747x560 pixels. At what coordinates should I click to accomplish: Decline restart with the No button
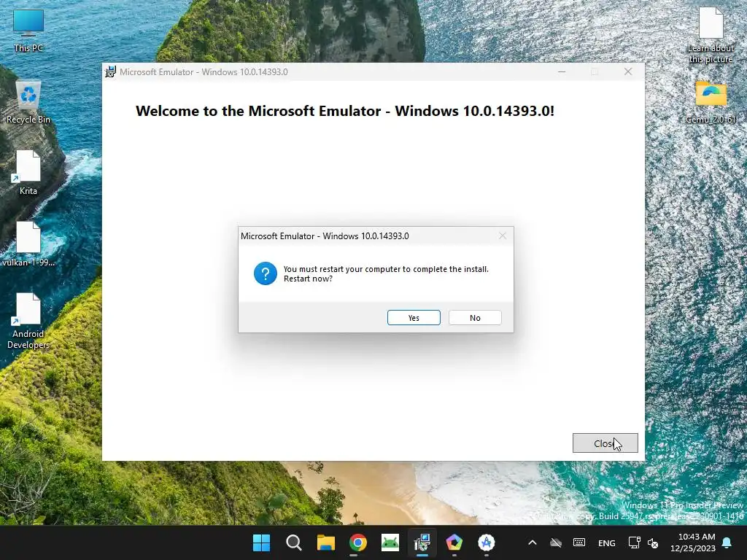click(475, 318)
